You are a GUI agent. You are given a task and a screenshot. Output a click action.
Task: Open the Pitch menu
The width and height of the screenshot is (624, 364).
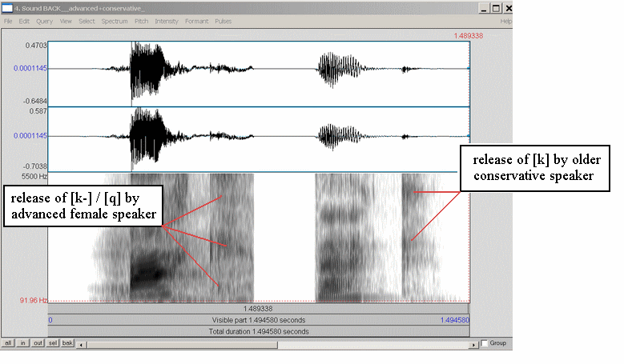click(141, 21)
